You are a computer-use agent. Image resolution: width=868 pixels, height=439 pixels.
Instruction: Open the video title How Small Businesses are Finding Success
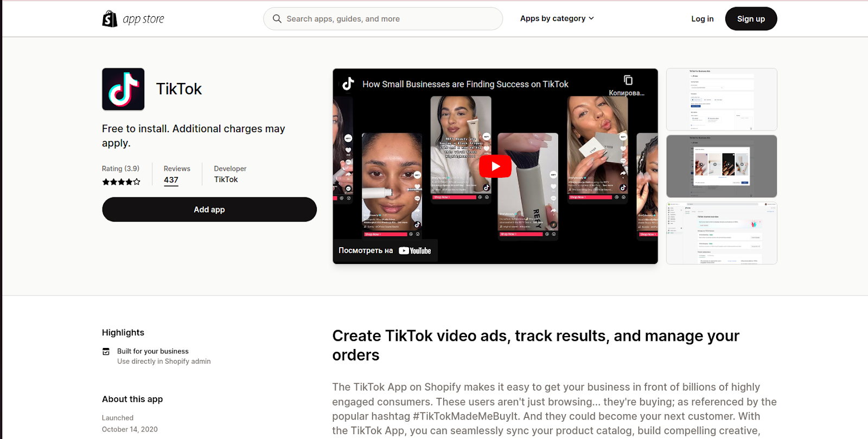[x=465, y=84]
